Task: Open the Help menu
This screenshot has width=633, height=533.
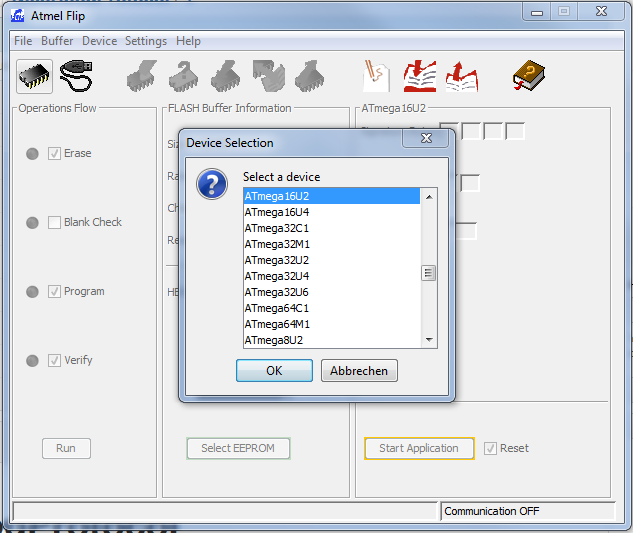Action: [x=188, y=41]
